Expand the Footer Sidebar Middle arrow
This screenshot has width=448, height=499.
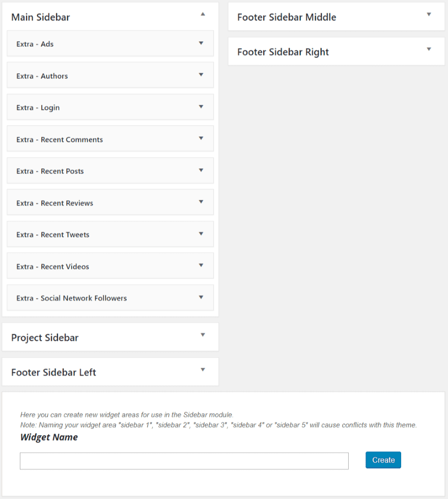[429, 14]
